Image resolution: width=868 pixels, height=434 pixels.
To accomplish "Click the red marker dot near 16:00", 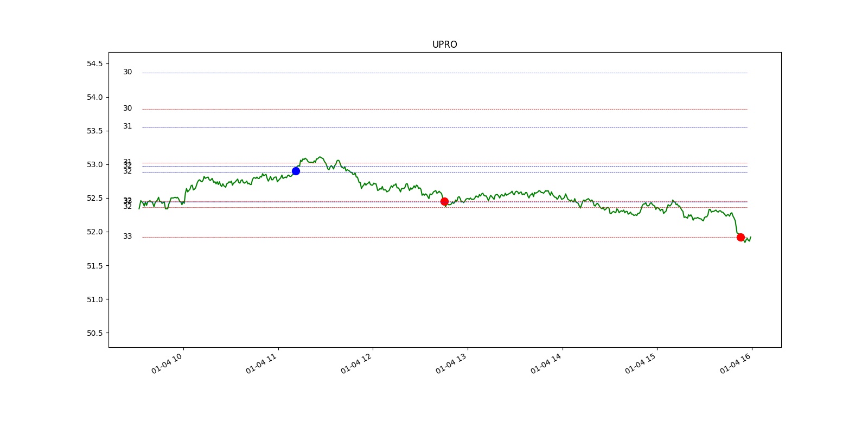I will [741, 237].
